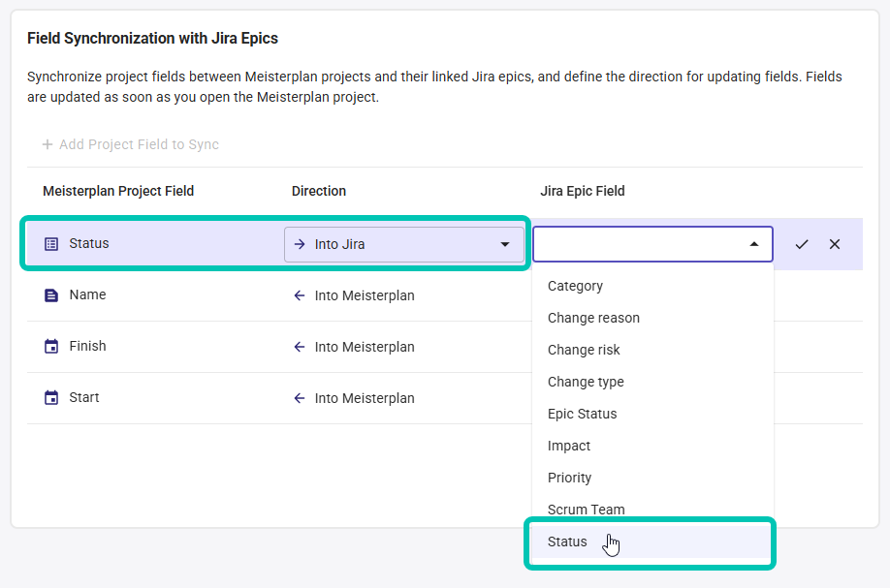Select Category from the dropdown list

click(652, 286)
